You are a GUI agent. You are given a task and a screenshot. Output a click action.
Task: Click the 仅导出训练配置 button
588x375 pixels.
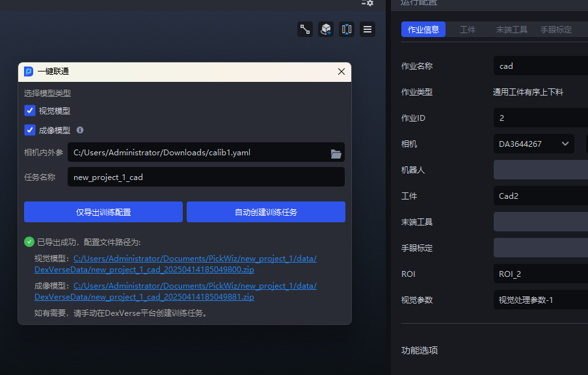tap(103, 212)
